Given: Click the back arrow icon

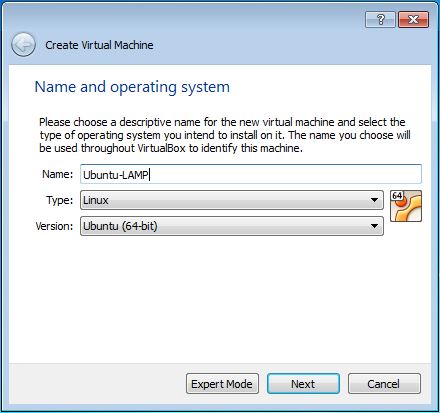Looking at the screenshot, I should (23, 44).
